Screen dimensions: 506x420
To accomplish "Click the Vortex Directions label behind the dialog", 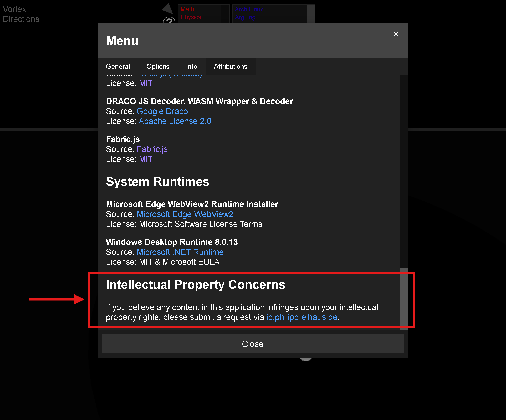I will [21, 14].
